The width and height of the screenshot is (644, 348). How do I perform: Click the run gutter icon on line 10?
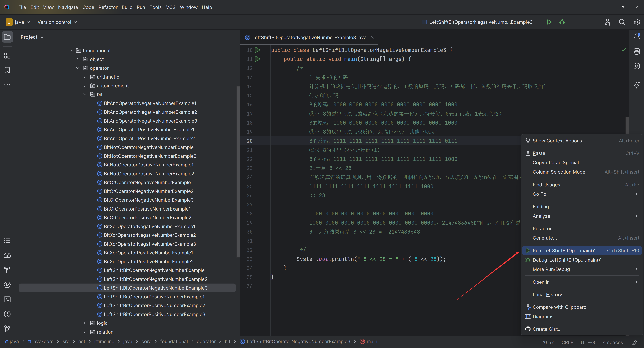point(257,50)
